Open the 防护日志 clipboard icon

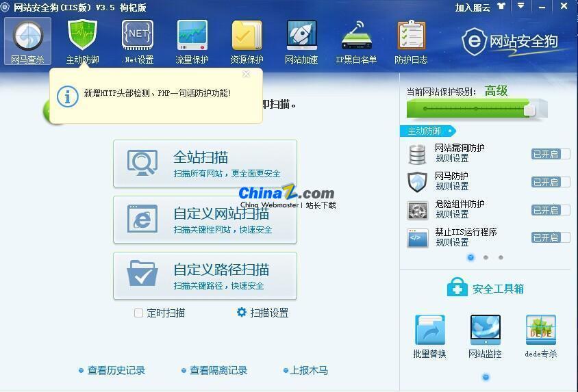coord(411,41)
